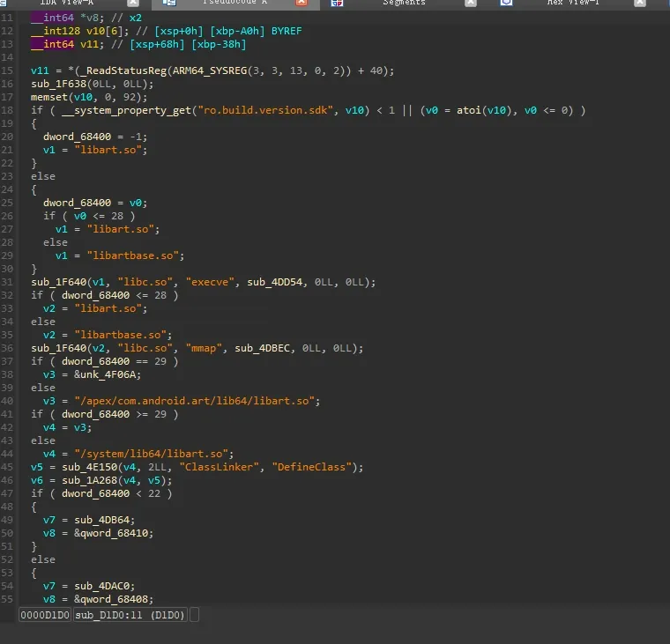Image resolution: width=670 pixels, height=644 pixels.
Task: Click the Pseudocode tab icon
Action: tap(169, 3)
